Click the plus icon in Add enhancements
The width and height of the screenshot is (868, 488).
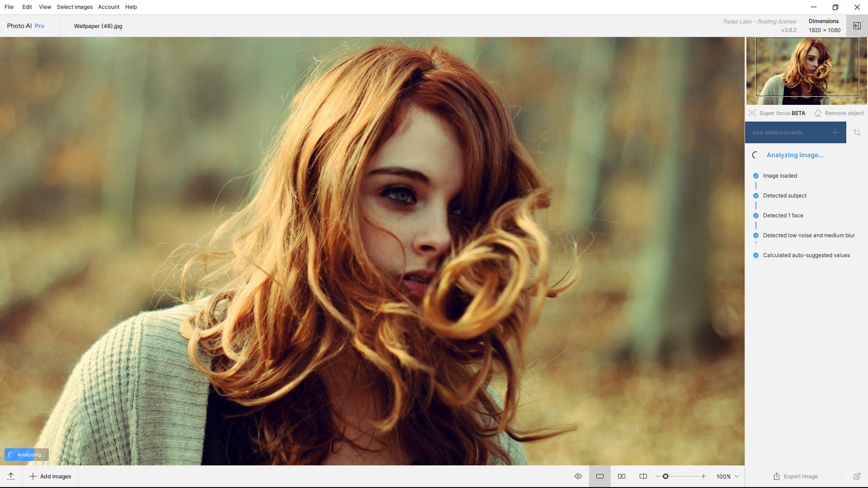[x=835, y=132]
